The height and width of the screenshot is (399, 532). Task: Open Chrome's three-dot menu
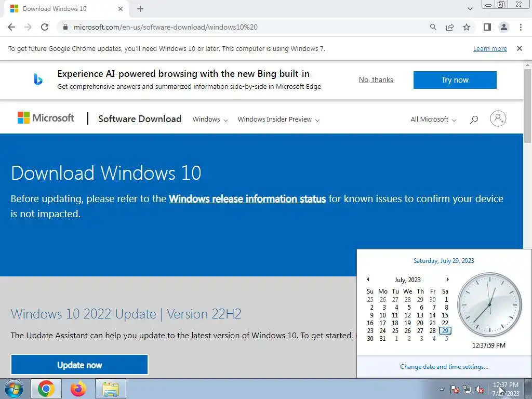521,27
